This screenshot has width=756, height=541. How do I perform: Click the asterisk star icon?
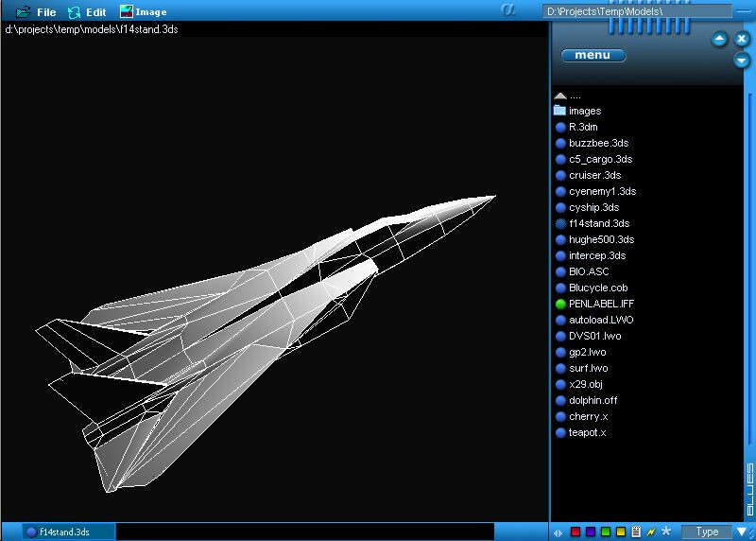pos(666,531)
